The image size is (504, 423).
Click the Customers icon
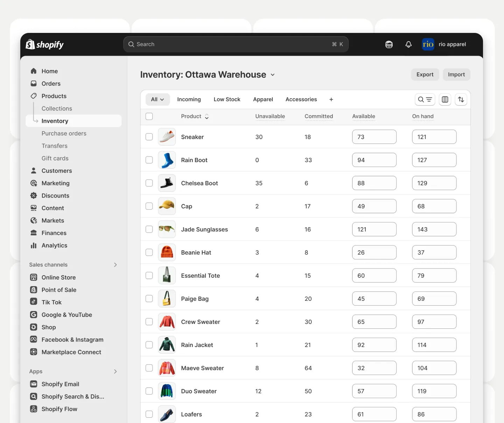pyautogui.click(x=34, y=171)
